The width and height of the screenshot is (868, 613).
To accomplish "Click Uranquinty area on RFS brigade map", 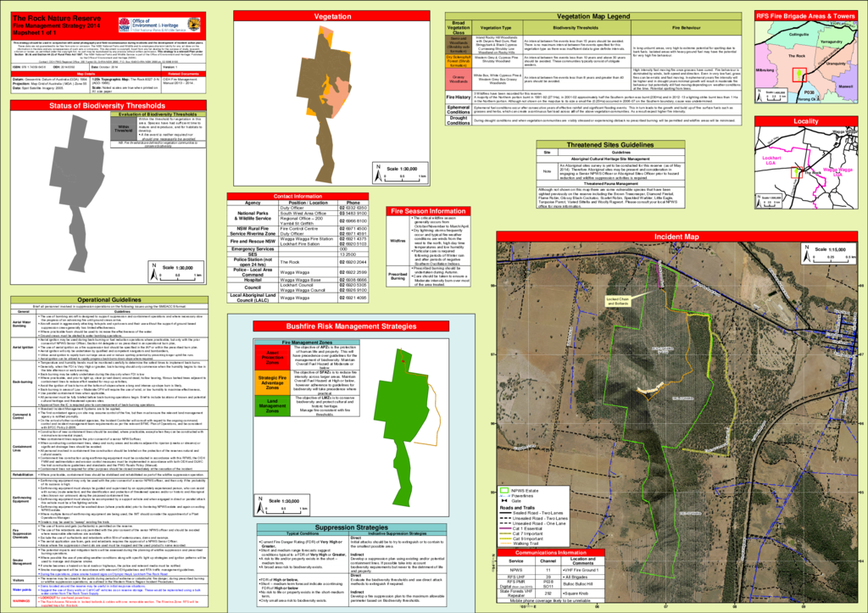I will 836,64.
